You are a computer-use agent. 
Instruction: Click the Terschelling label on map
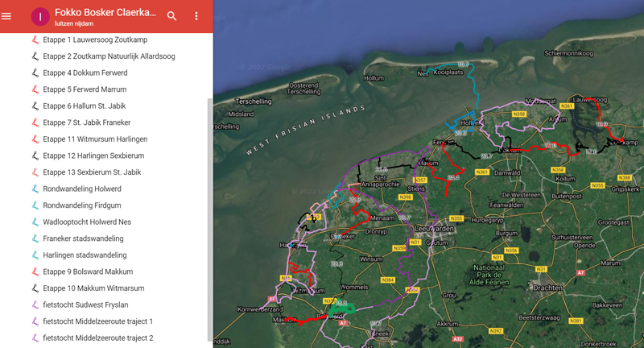(x=254, y=101)
